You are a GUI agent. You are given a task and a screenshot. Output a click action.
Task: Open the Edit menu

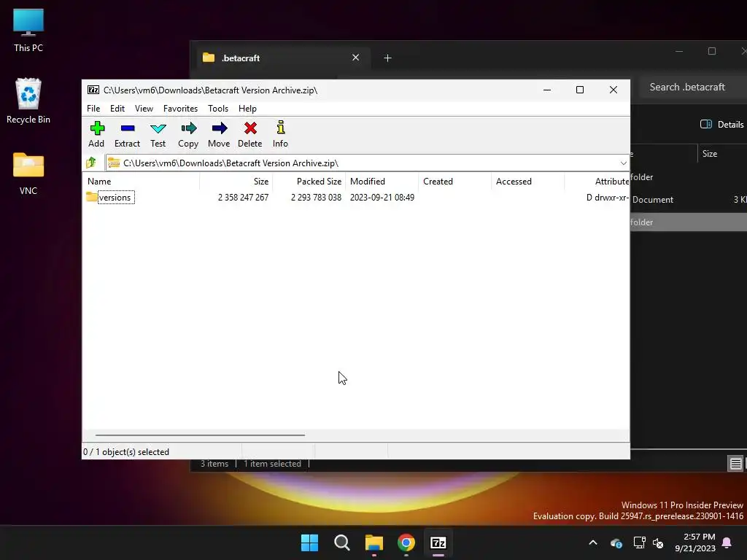(x=117, y=109)
